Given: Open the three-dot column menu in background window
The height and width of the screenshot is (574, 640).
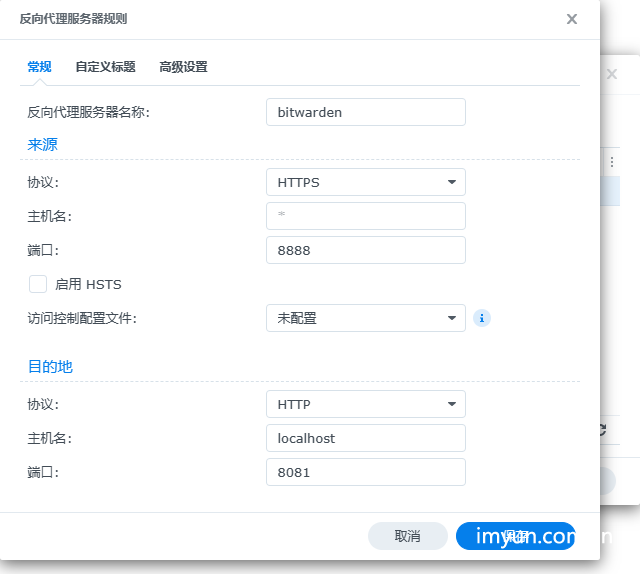Looking at the screenshot, I should tap(612, 162).
